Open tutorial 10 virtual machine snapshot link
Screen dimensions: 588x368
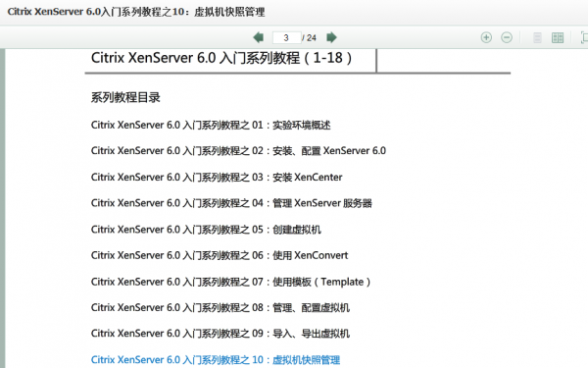point(216,360)
